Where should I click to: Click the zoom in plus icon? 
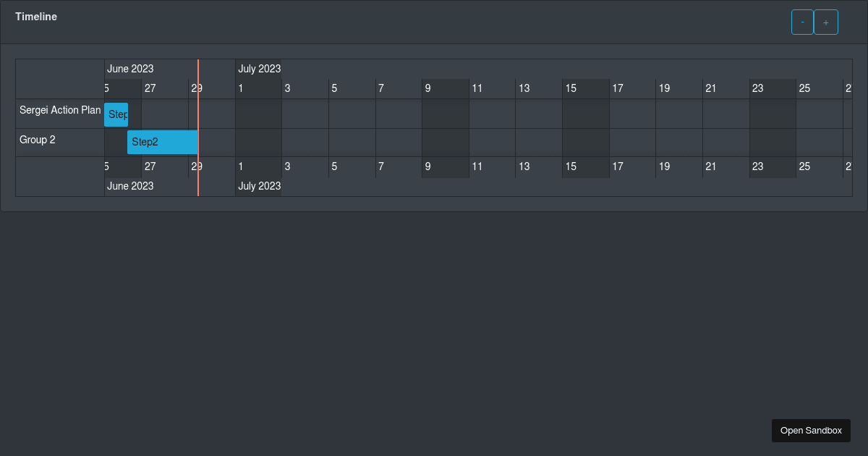click(826, 22)
